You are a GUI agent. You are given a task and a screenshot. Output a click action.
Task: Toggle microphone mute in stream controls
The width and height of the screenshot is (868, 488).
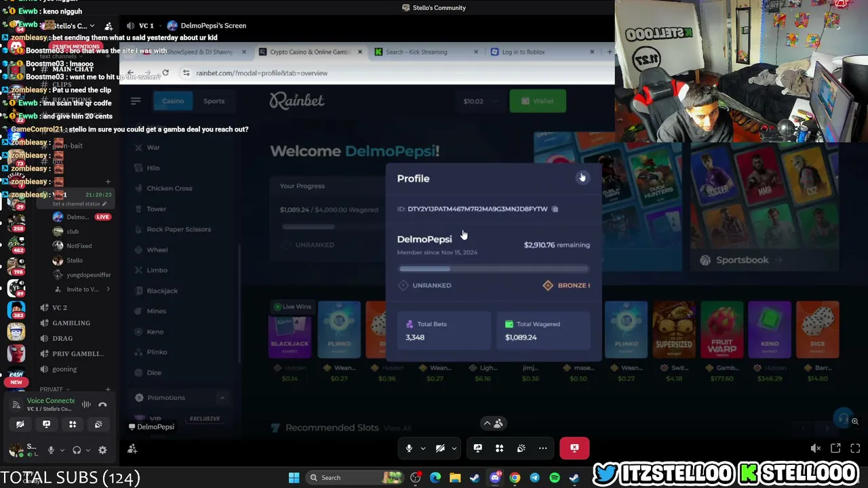(409, 448)
